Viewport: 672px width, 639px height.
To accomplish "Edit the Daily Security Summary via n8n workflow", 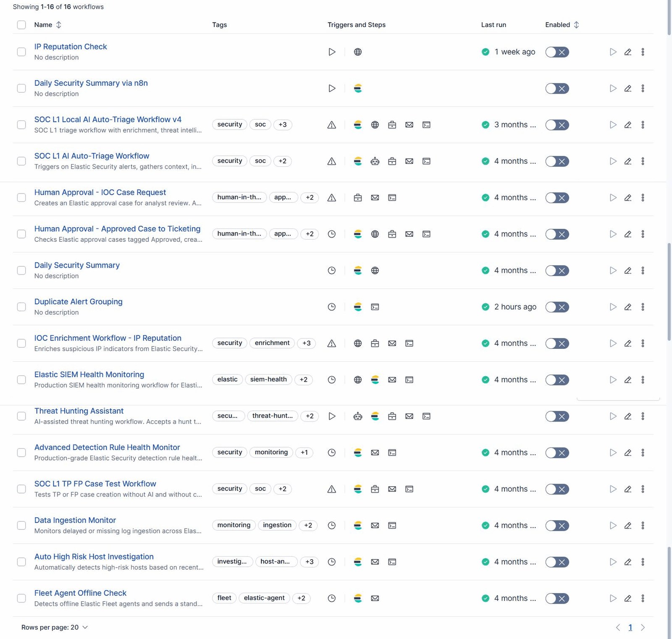I will pyautogui.click(x=627, y=88).
